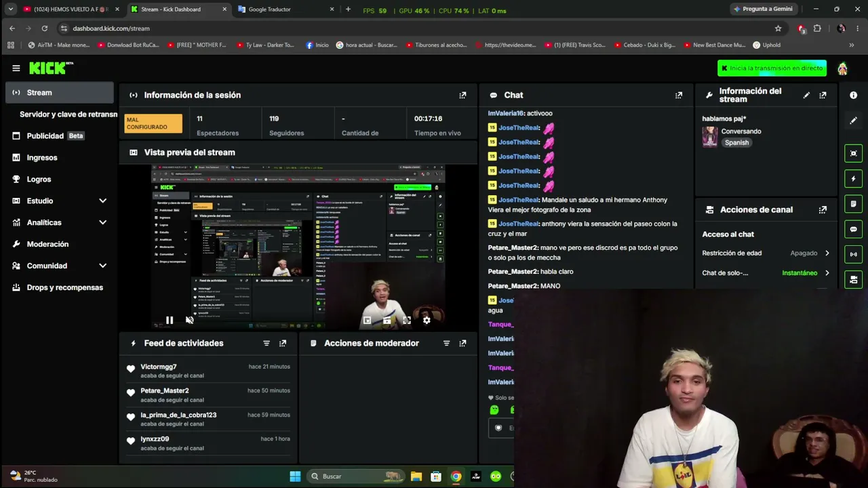Open the AirTM bookmark
The image size is (868, 488).
(59, 45)
